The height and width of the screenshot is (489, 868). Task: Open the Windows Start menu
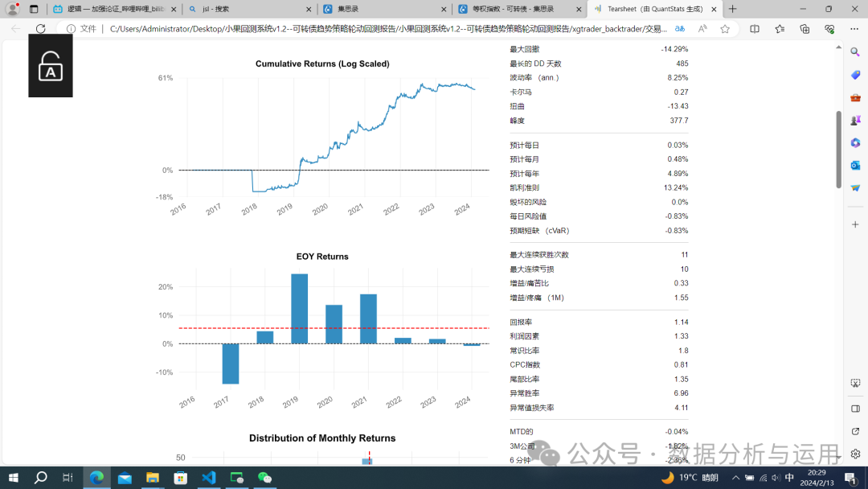pyautogui.click(x=14, y=478)
